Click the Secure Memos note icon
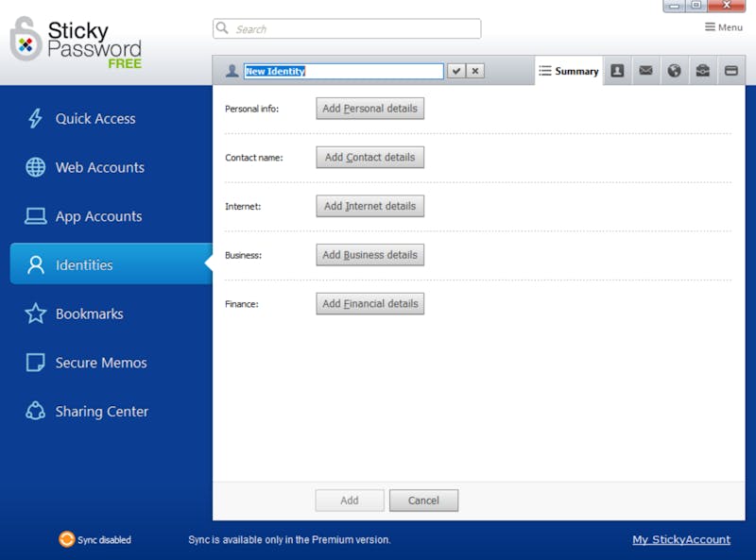Screen dimensions: 756x560 click(x=35, y=363)
